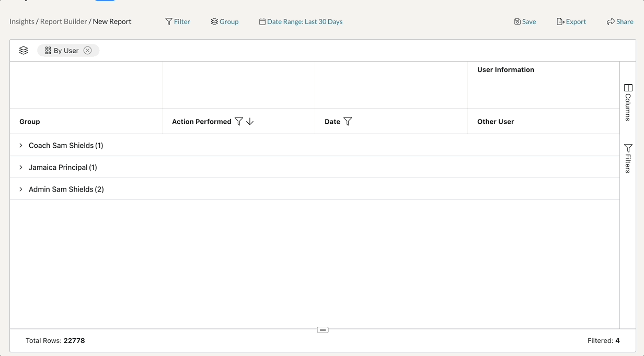The height and width of the screenshot is (356, 644).
Task: Click the Other User column header
Action: tap(496, 122)
